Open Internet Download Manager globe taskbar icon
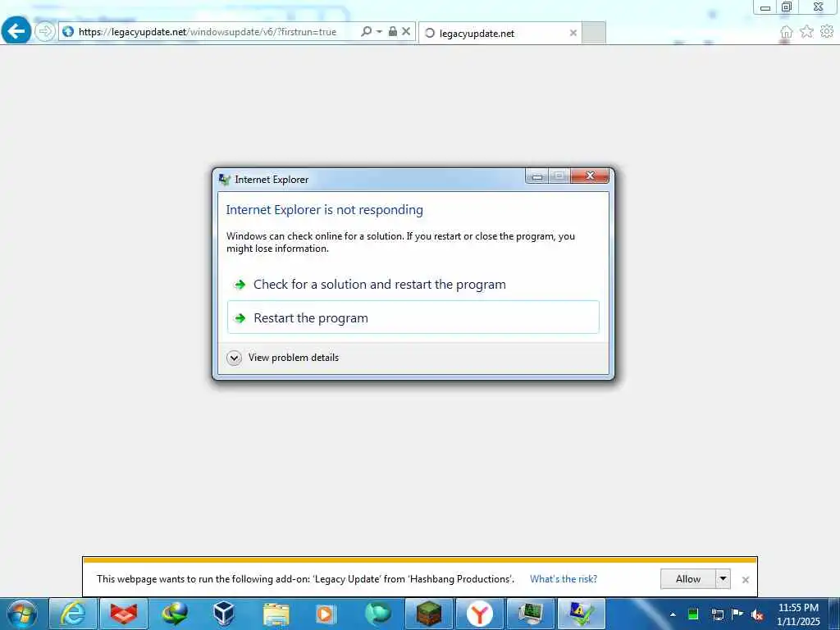 174,614
